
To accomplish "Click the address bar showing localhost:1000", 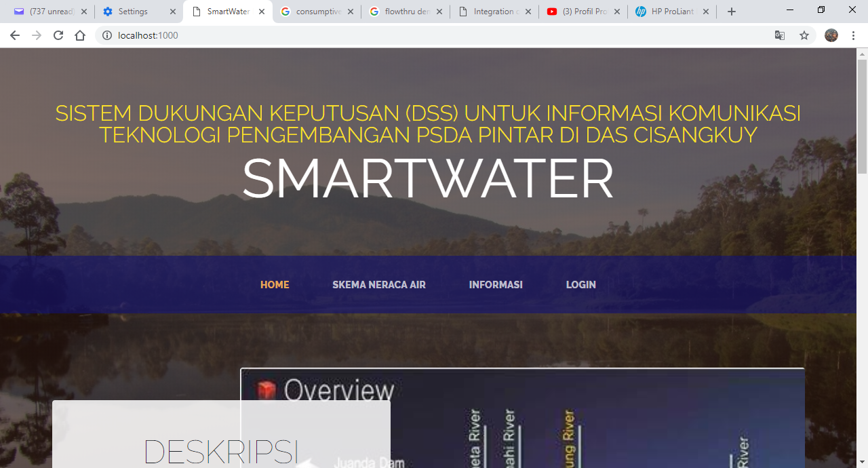I will click(434, 35).
